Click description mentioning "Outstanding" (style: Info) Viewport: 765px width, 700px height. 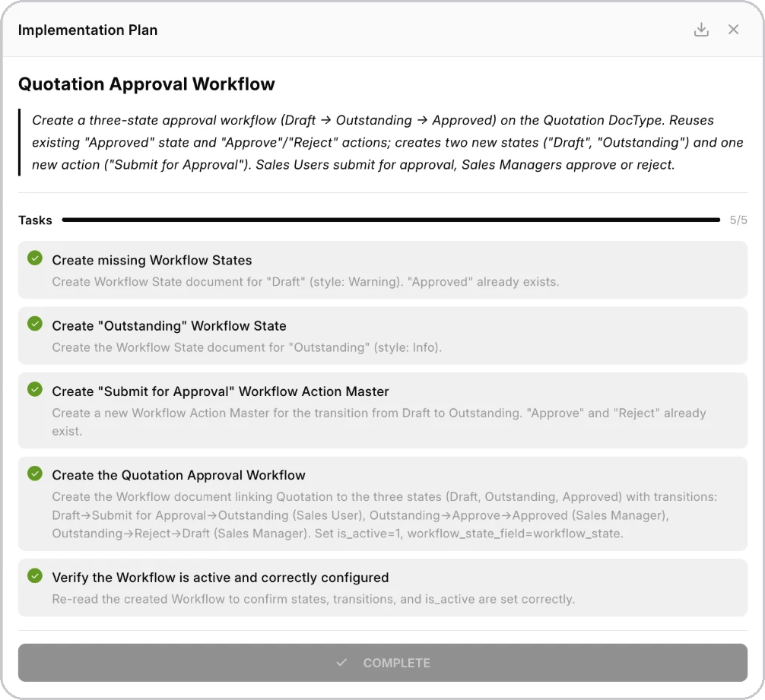(x=247, y=347)
